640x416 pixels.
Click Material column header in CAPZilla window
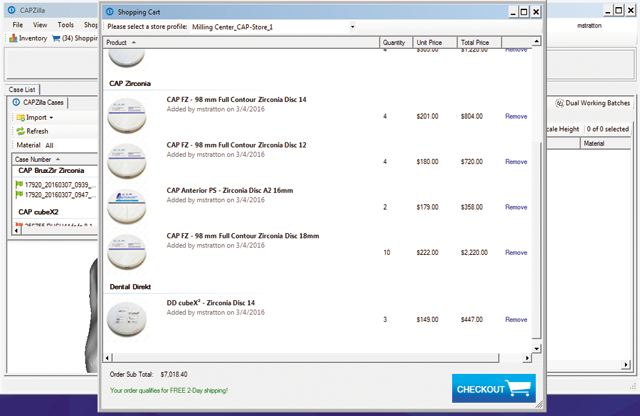point(606,143)
